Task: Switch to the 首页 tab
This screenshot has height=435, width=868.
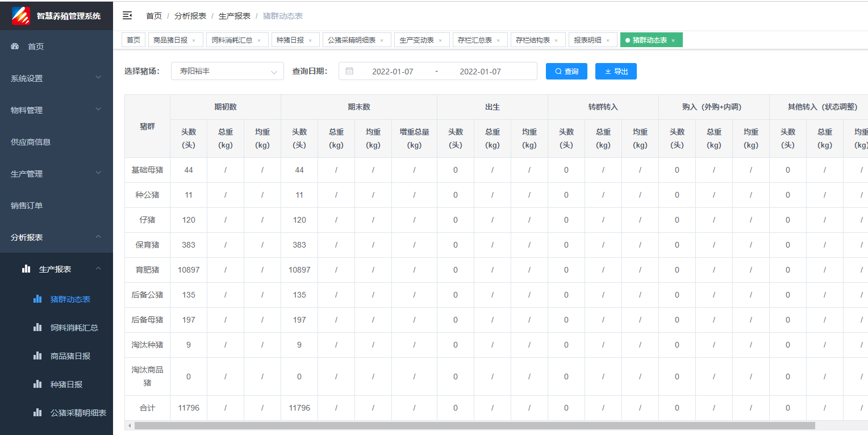Action: 133,40
